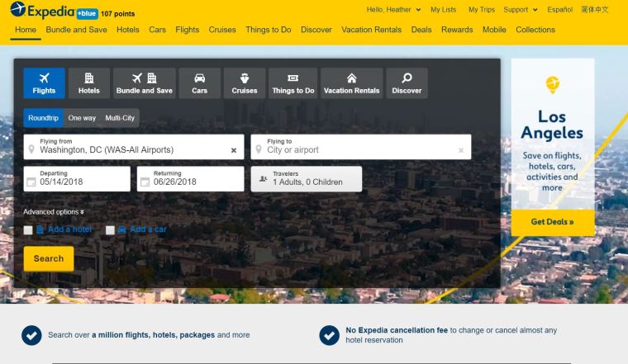Open Discover in the top navigation
628x364 pixels.
coord(316,30)
